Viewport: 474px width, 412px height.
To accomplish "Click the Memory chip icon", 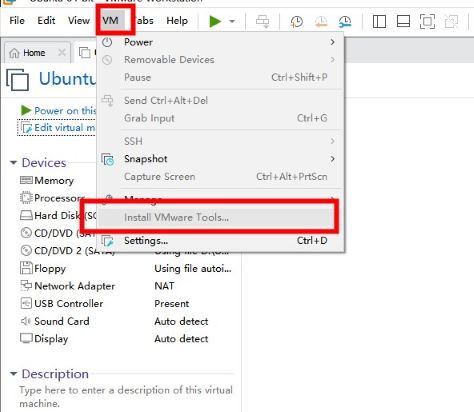I will point(26,180).
